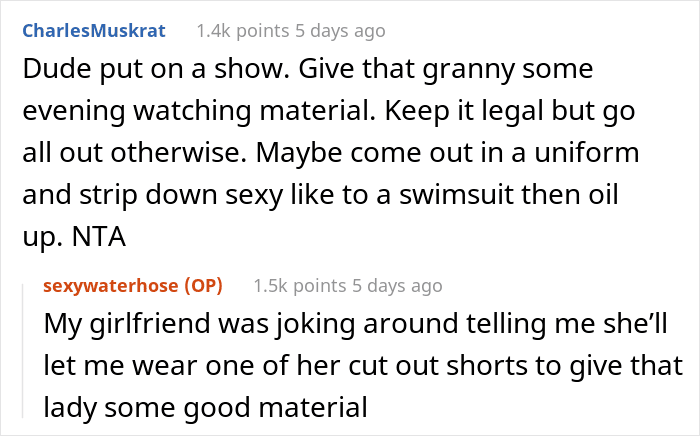Click the 1.4k points score
This screenshot has height=436, width=700.
(243, 31)
